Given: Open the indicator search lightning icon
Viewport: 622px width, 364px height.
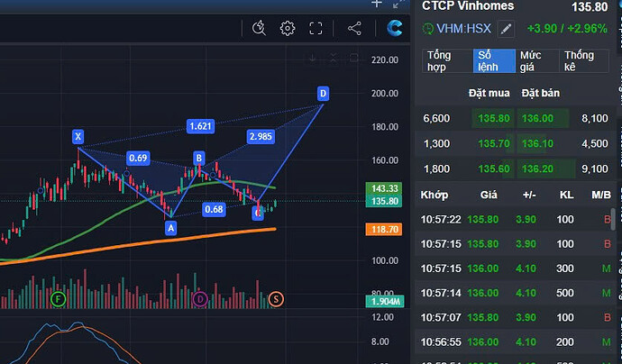Looking at the screenshot, I should click(259, 28).
